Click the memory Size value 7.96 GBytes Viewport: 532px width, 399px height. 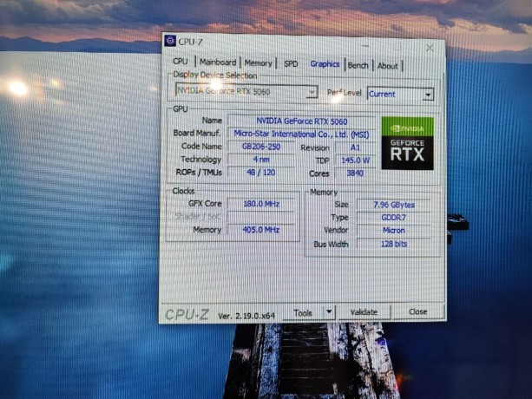393,205
